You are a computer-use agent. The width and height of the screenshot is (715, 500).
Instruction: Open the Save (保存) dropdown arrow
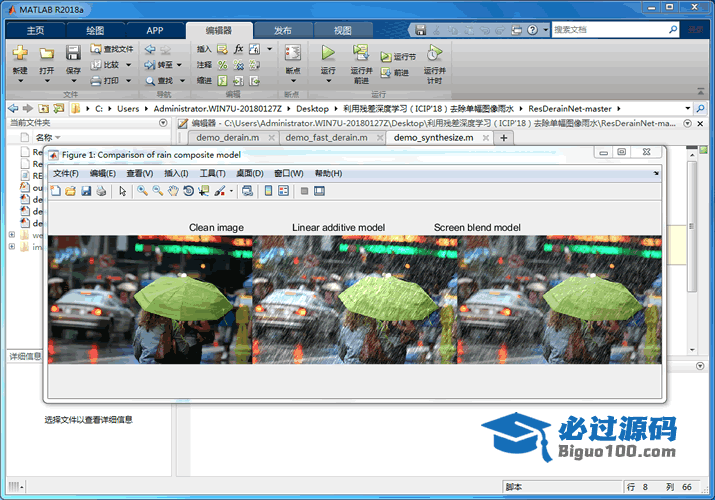tap(73, 81)
